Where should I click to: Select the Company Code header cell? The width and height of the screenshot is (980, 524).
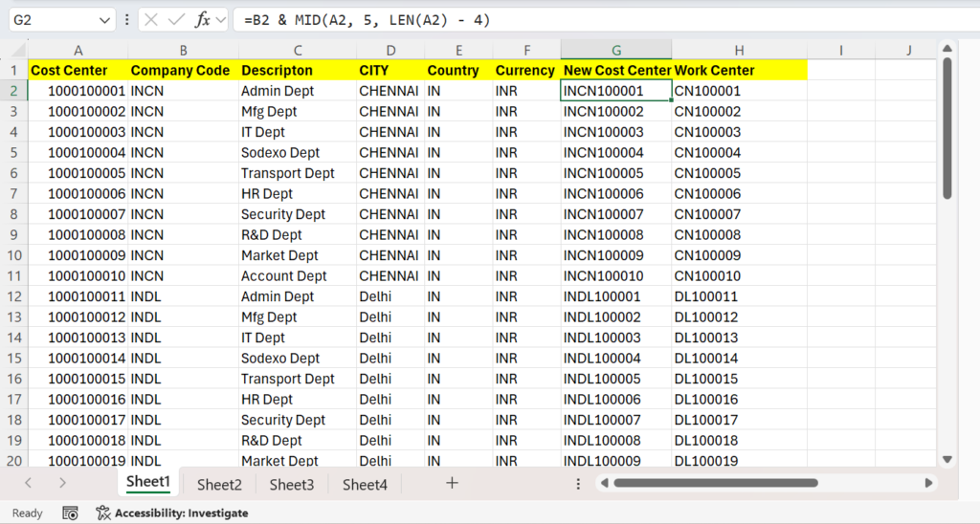[183, 71]
